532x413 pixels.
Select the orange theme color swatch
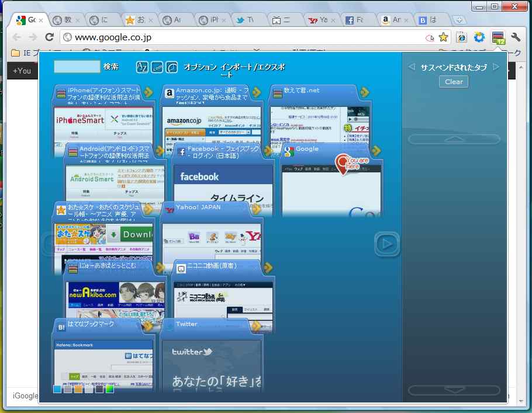coord(78,389)
